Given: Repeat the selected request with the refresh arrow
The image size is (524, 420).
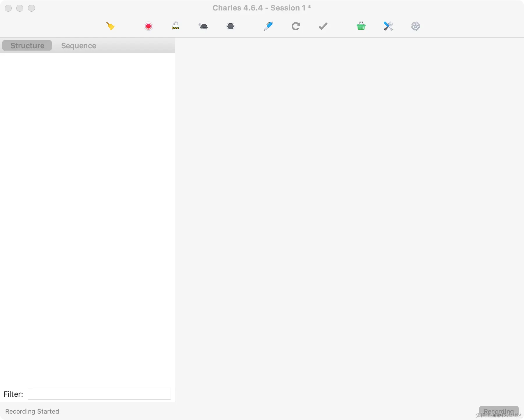Looking at the screenshot, I should pyautogui.click(x=295, y=26).
